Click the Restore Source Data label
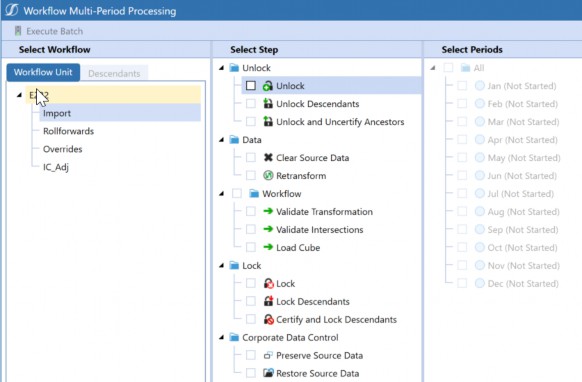The image size is (582, 382). click(318, 373)
